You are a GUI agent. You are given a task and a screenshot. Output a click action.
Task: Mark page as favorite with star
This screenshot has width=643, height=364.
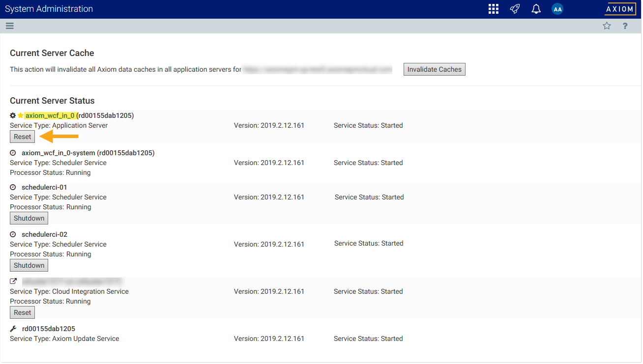point(607,26)
